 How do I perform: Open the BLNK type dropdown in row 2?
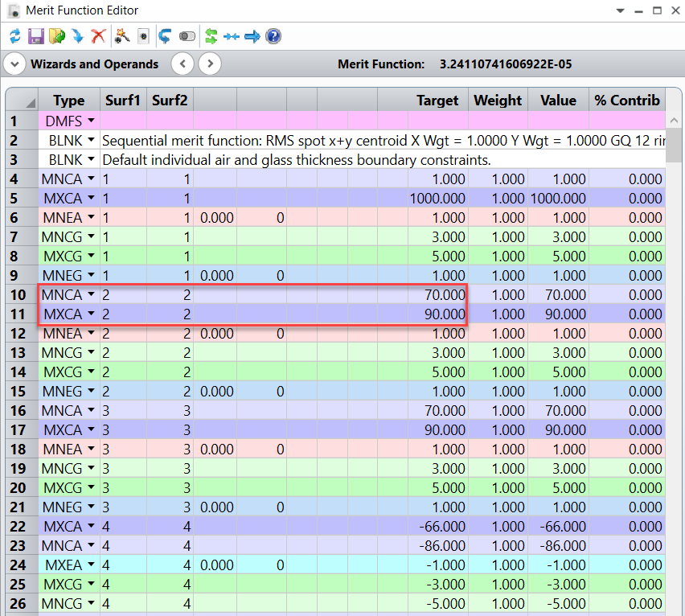pyautogui.click(x=91, y=140)
